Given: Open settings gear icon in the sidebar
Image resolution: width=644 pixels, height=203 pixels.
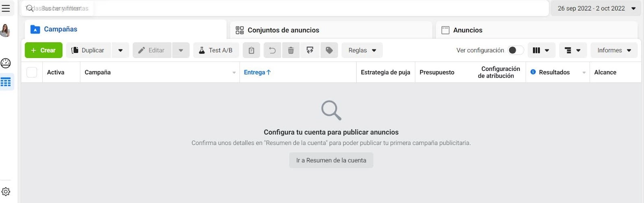Looking at the screenshot, I should (6, 192).
